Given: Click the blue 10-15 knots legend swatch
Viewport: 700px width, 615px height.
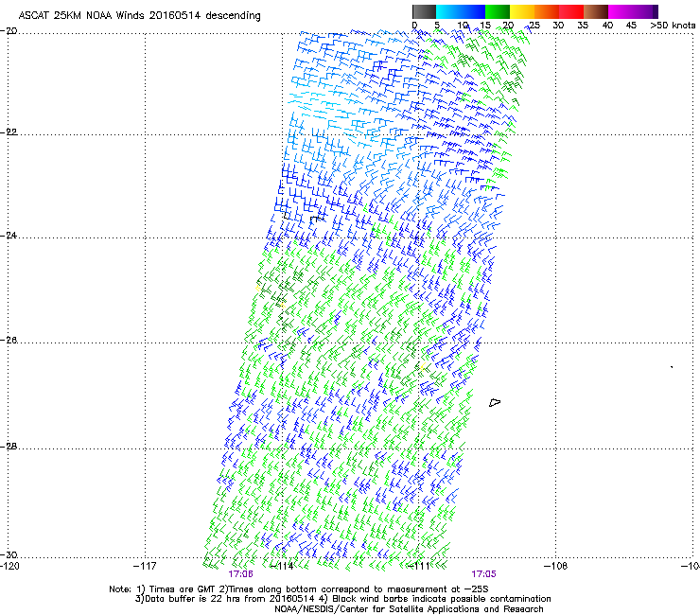Looking at the screenshot, I should coord(473,11).
